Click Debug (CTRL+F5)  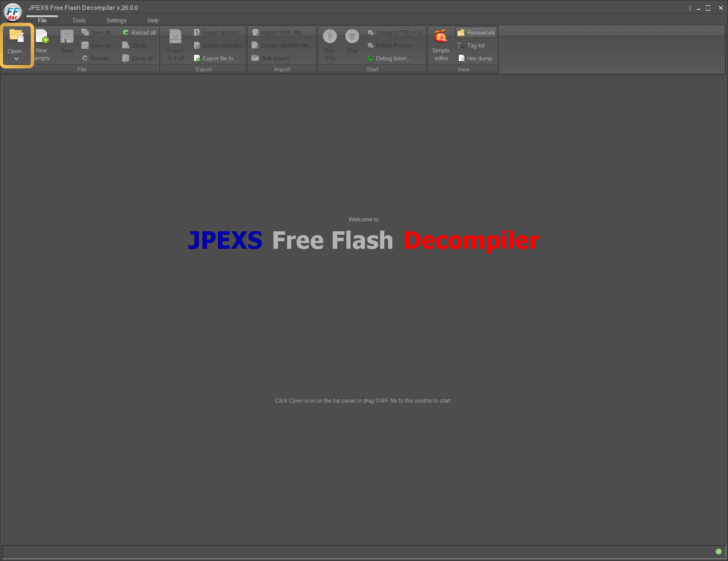click(x=395, y=33)
